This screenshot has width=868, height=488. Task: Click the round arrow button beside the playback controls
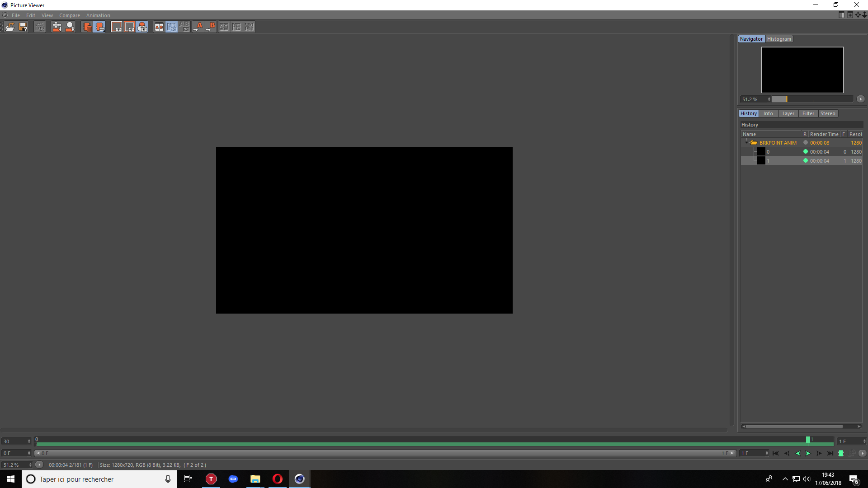click(x=862, y=453)
